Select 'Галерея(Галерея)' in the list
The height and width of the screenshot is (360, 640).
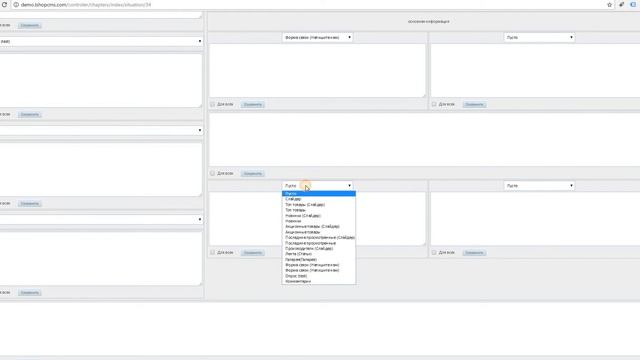point(319,259)
